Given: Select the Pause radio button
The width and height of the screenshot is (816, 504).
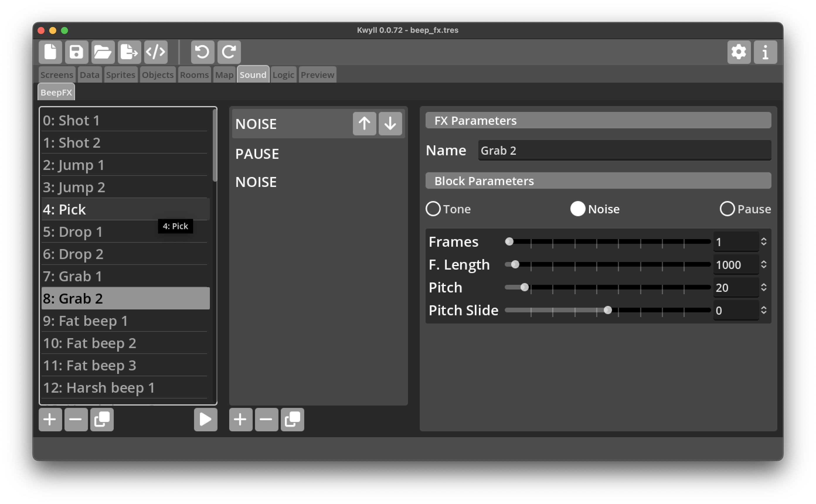Looking at the screenshot, I should click(x=727, y=209).
